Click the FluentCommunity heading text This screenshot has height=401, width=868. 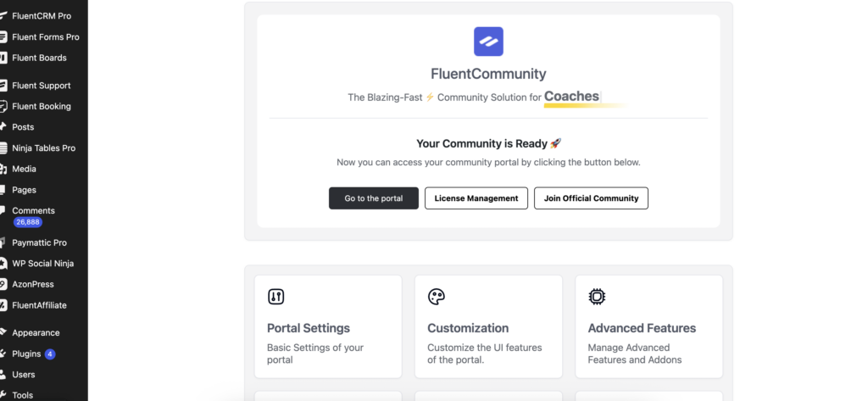[488, 74]
